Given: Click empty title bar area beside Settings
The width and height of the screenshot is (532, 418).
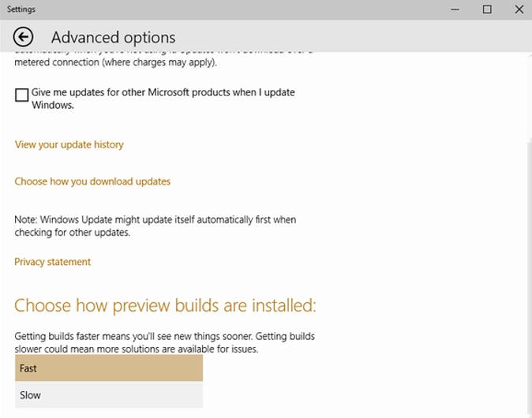Looking at the screenshot, I should (237, 9).
